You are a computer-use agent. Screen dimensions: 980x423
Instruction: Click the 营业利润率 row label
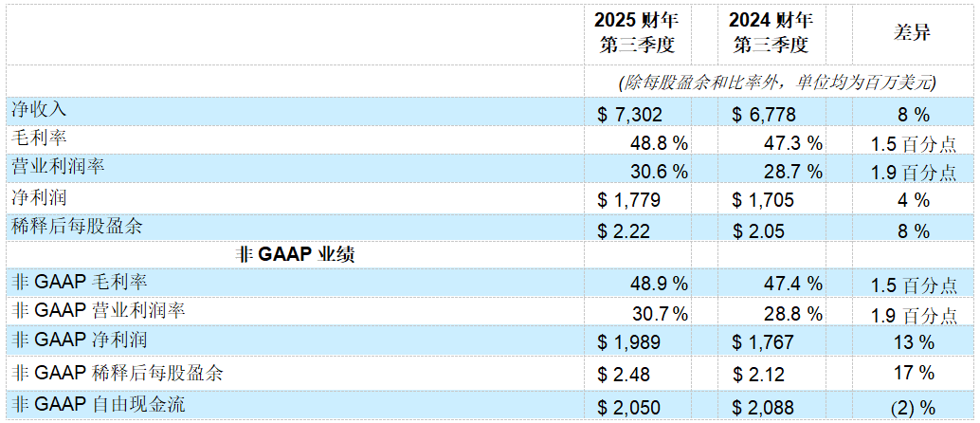57,167
